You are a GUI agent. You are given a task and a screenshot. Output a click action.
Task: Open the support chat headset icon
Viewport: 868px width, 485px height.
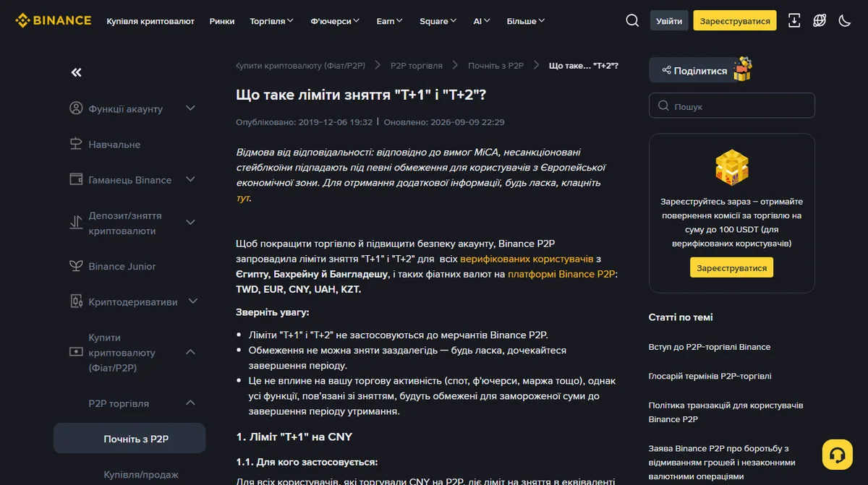tap(837, 455)
